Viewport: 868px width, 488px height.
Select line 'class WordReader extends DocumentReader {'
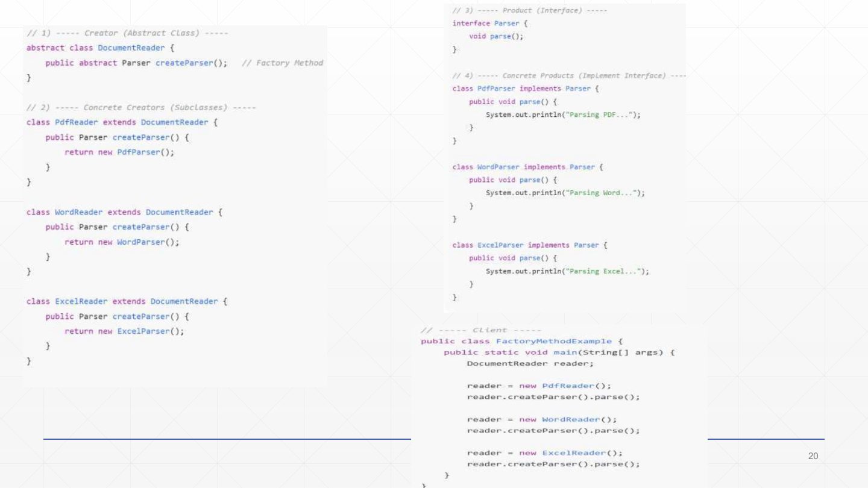[124, 212]
